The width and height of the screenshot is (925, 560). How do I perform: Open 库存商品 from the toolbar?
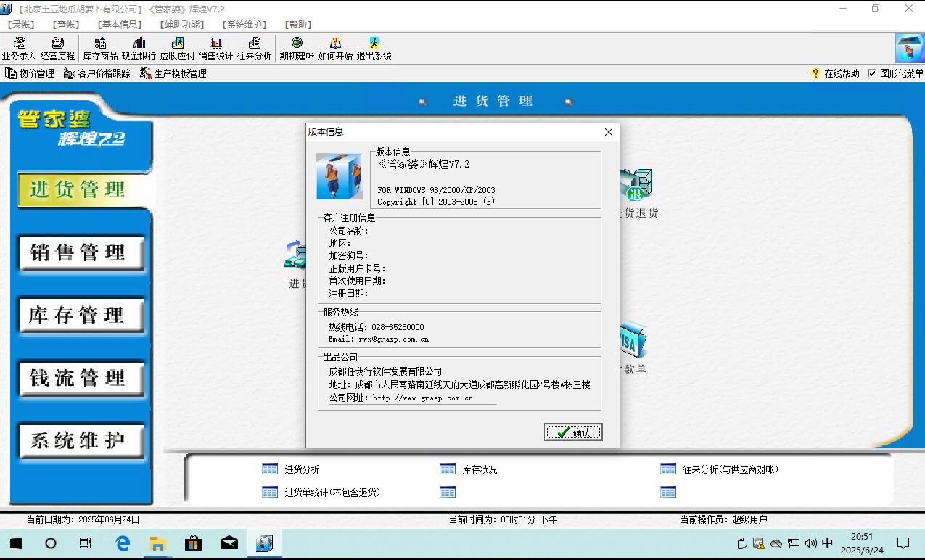tap(100, 49)
